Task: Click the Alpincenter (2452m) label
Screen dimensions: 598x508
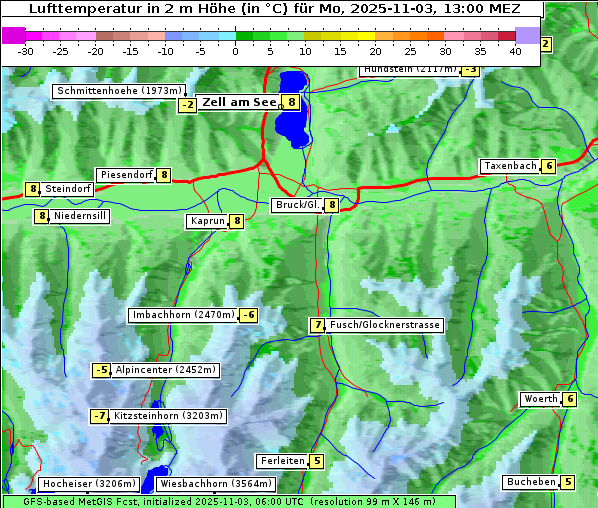Action: tap(165, 370)
